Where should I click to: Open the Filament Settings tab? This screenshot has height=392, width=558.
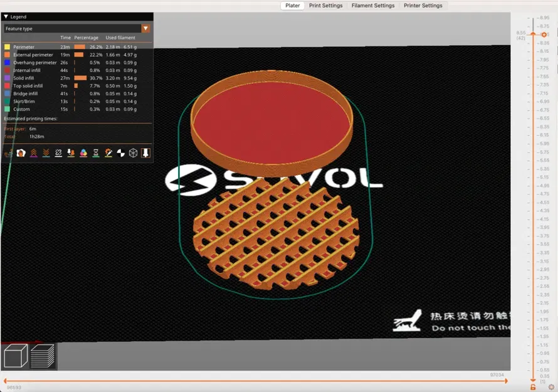373,6
